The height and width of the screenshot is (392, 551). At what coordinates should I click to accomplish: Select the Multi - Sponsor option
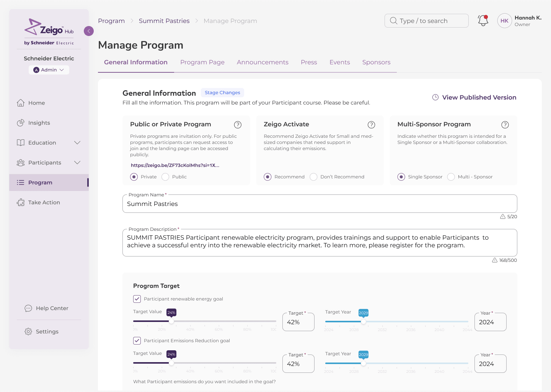[451, 177]
